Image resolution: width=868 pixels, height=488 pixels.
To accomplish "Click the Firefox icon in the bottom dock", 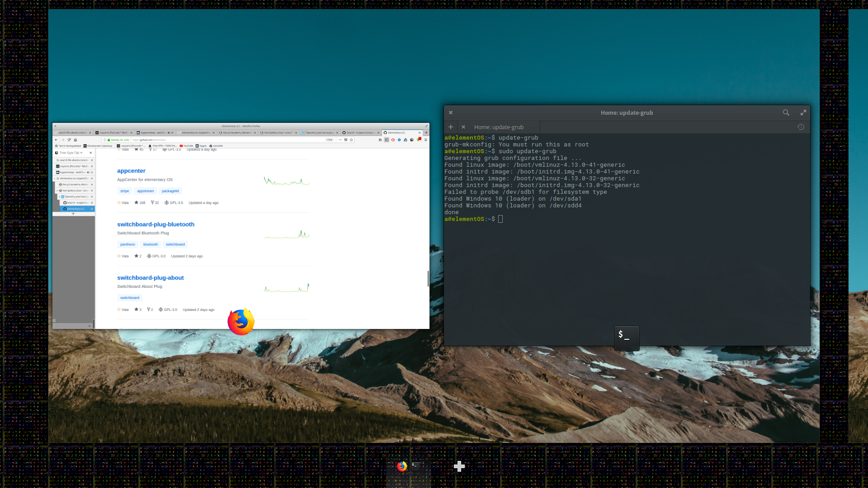I will click(402, 466).
